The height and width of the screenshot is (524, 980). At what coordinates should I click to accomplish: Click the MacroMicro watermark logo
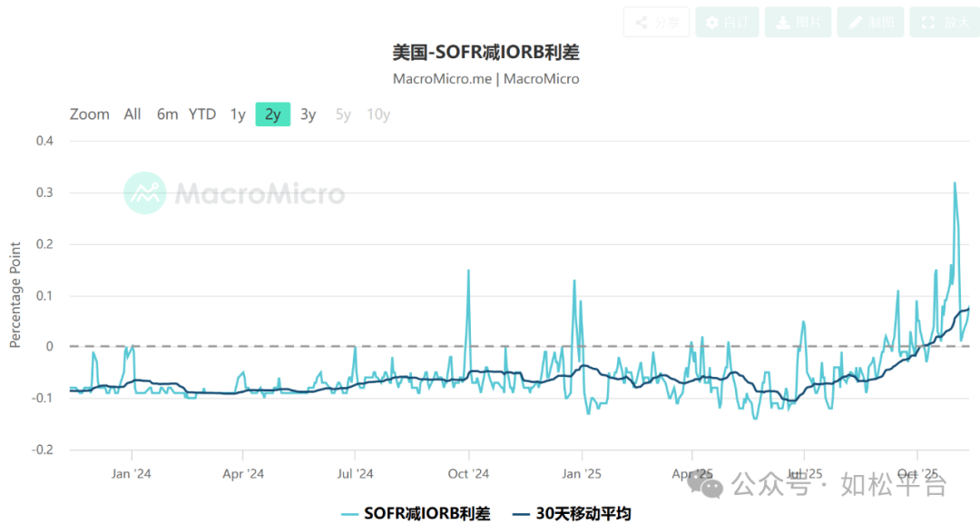[x=234, y=193]
